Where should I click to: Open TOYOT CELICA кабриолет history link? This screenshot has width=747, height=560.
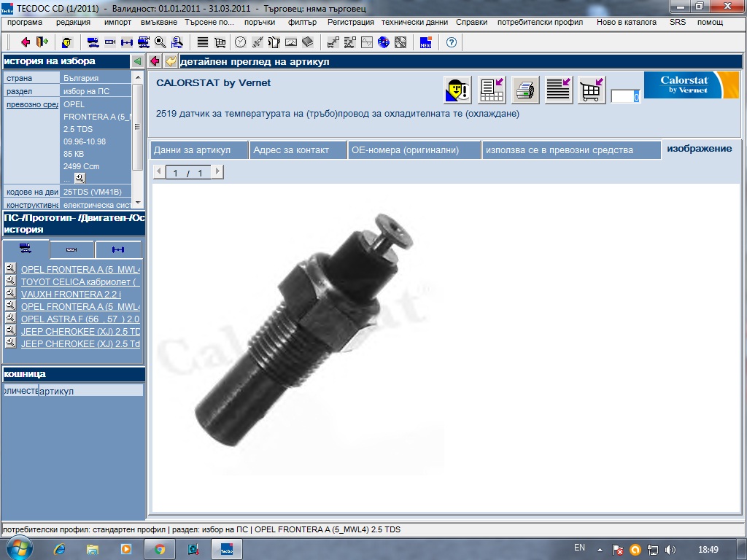click(80, 282)
